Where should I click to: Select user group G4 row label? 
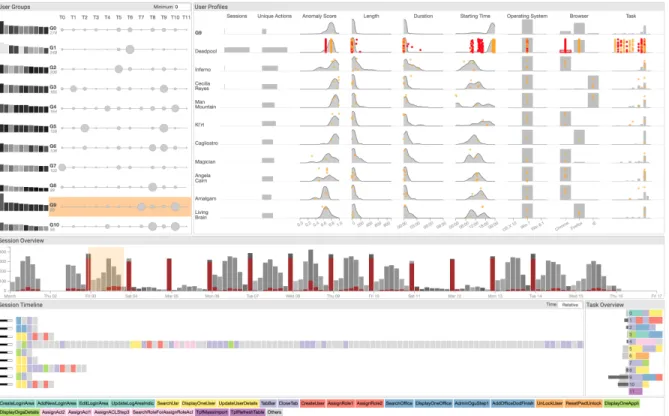coord(53,107)
